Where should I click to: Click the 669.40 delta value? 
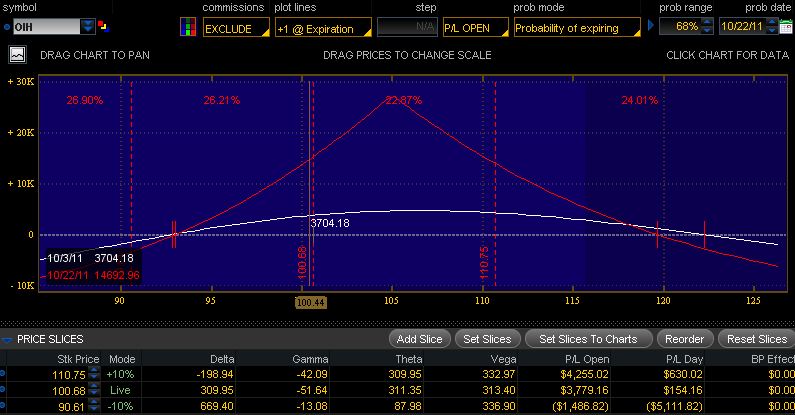217,406
